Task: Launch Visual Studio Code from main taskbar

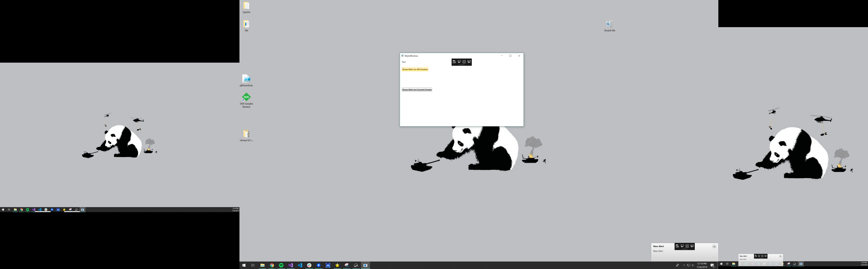Action: pyautogui.click(x=300, y=265)
